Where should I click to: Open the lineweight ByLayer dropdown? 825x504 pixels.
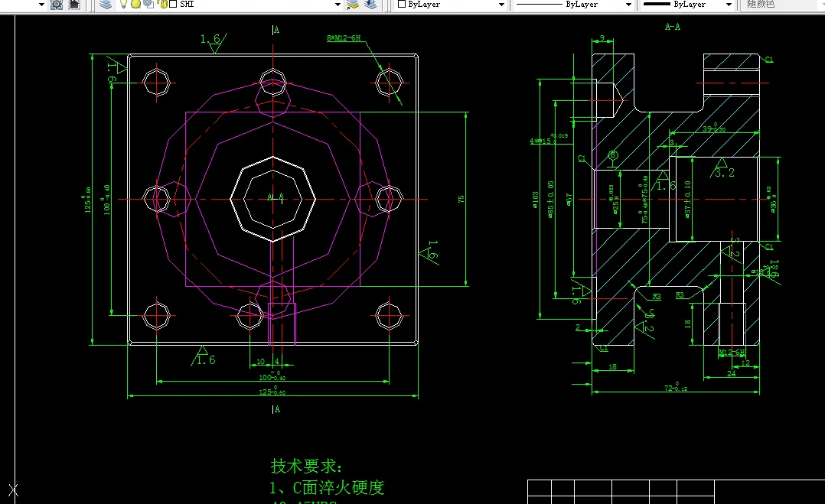coord(729,5)
